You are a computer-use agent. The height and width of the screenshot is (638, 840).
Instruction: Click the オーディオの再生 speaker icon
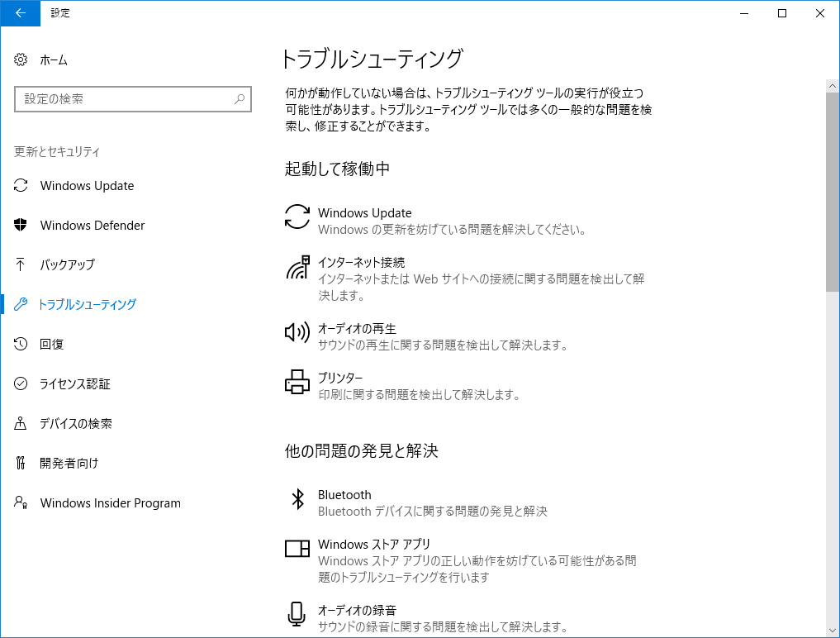coord(297,332)
